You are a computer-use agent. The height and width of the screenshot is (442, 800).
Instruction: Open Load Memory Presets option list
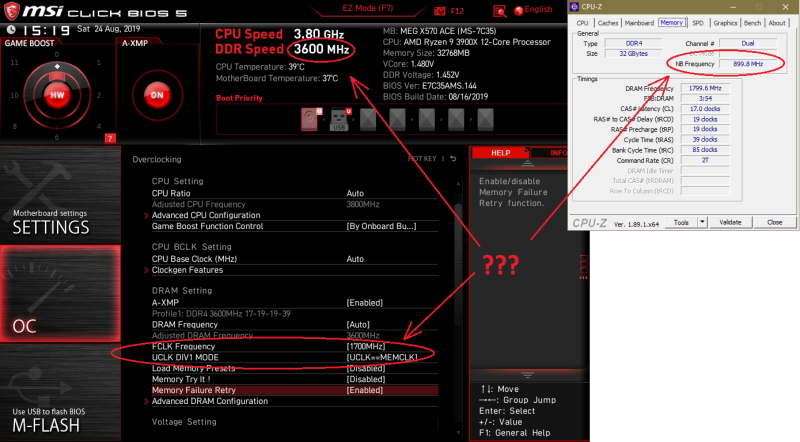pos(365,369)
